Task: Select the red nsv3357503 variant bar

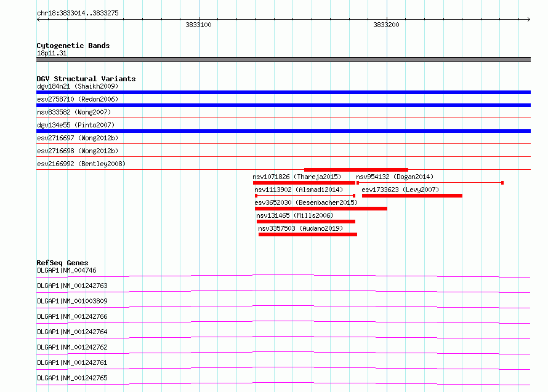Action: (x=308, y=234)
